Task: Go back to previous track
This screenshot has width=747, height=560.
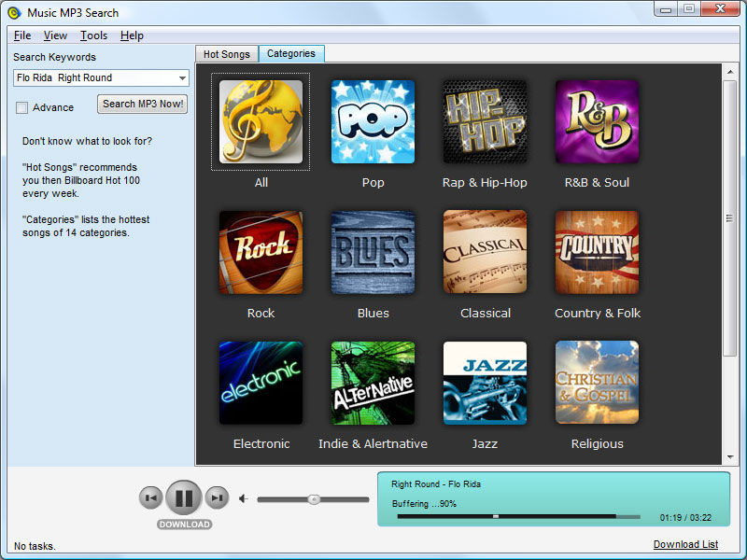Action: coord(150,498)
